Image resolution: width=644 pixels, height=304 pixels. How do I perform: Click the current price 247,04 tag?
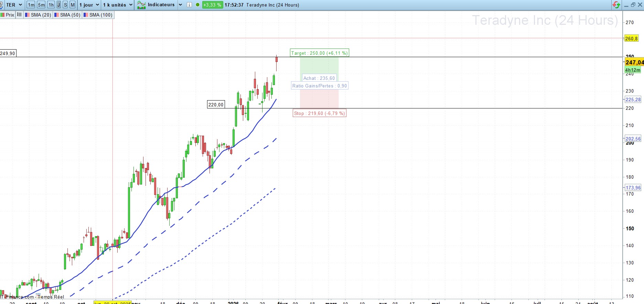(634, 62)
